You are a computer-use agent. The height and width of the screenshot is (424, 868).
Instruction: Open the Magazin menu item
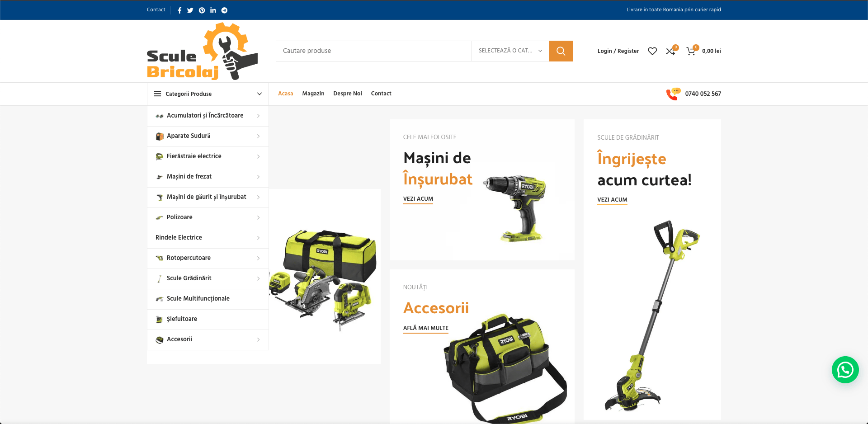tap(313, 94)
